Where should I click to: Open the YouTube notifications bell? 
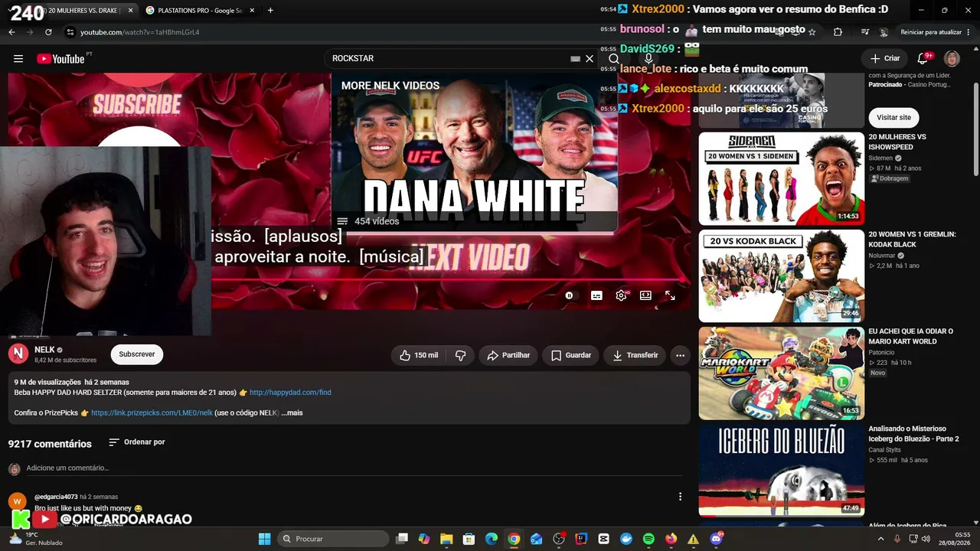tap(923, 59)
